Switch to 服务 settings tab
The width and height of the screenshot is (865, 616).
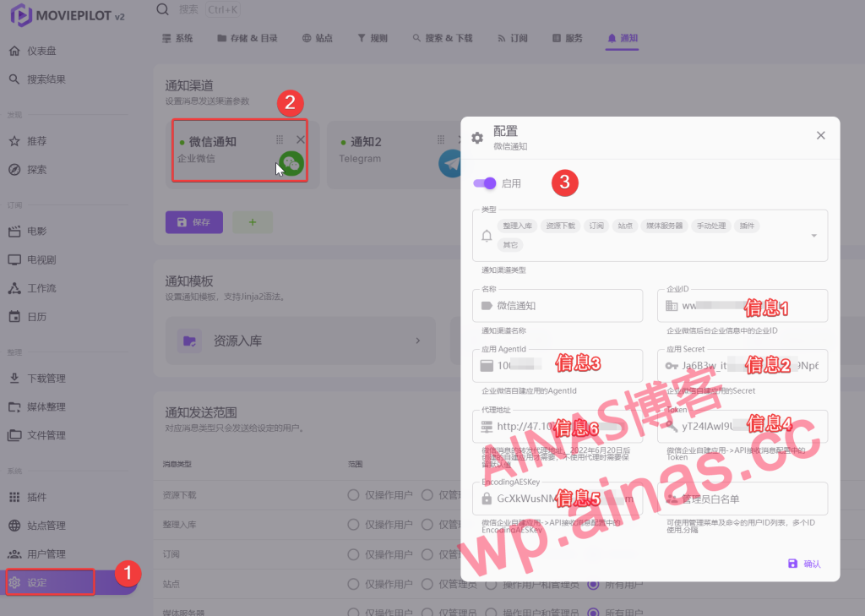pos(568,38)
